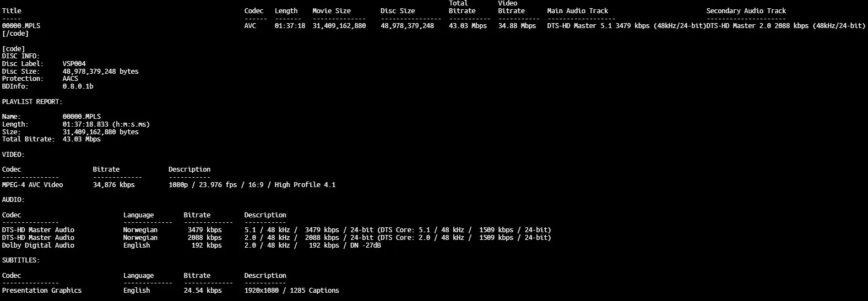Select the Dolby Digital Audio codec entry
This screenshot has width=868, height=301.
click(x=38, y=245)
